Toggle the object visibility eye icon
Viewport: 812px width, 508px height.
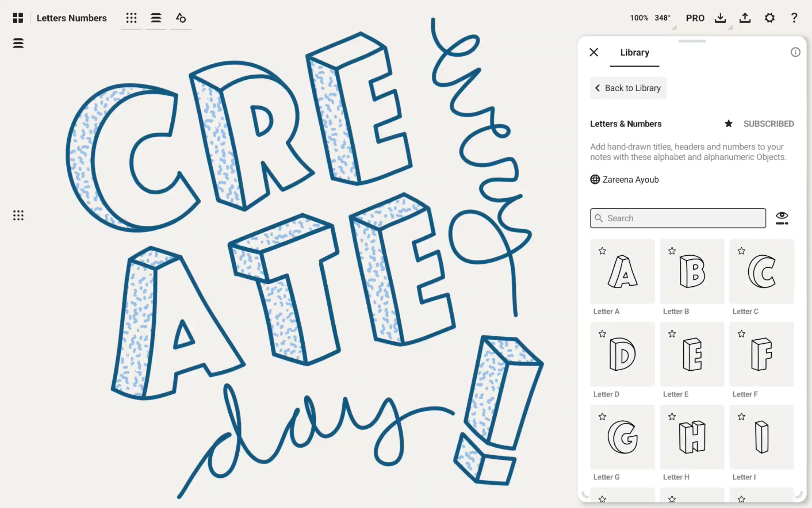[782, 218]
